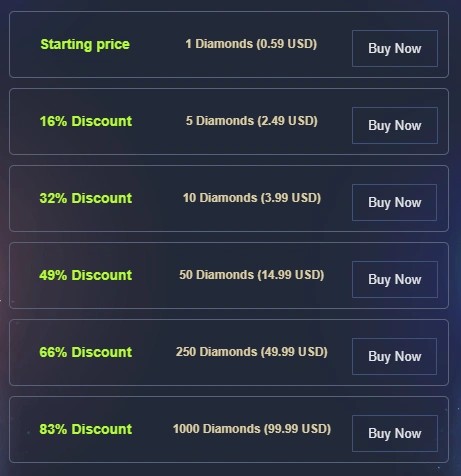Select the 50 Diamonds (14.99 USD) text

tap(252, 275)
